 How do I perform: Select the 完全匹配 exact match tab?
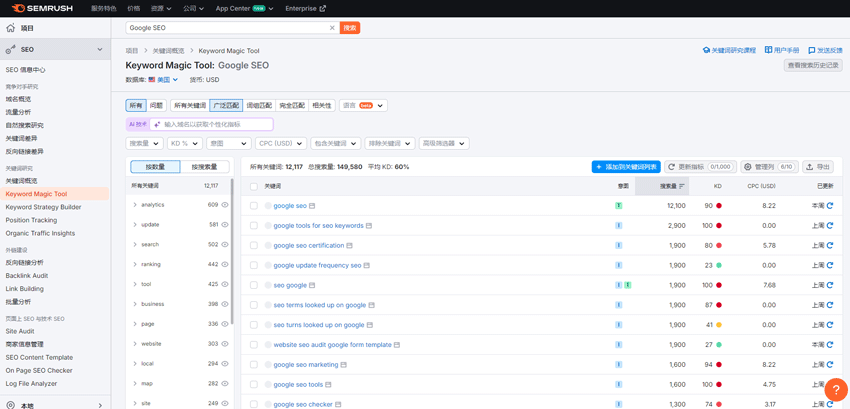(x=292, y=105)
